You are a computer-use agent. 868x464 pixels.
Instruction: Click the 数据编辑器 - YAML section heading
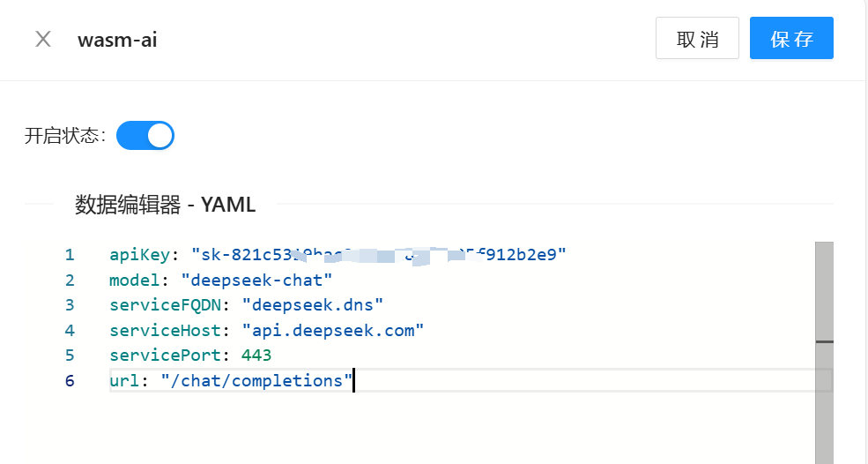click(166, 205)
